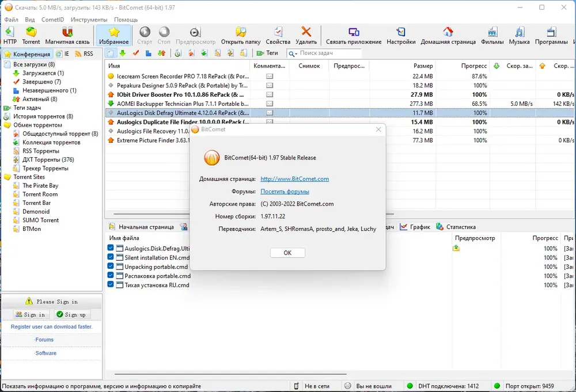576x392 pixels.
Task: Click the Музыка toolbar icon
Action: tap(519, 36)
